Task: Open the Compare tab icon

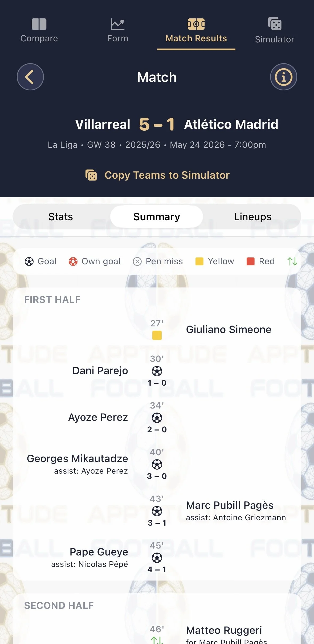Action: point(39,24)
